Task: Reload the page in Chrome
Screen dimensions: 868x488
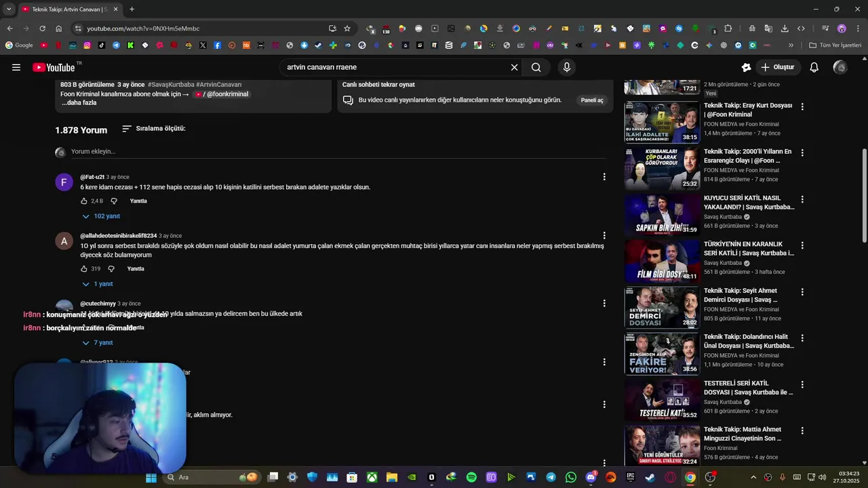Action: (42, 28)
